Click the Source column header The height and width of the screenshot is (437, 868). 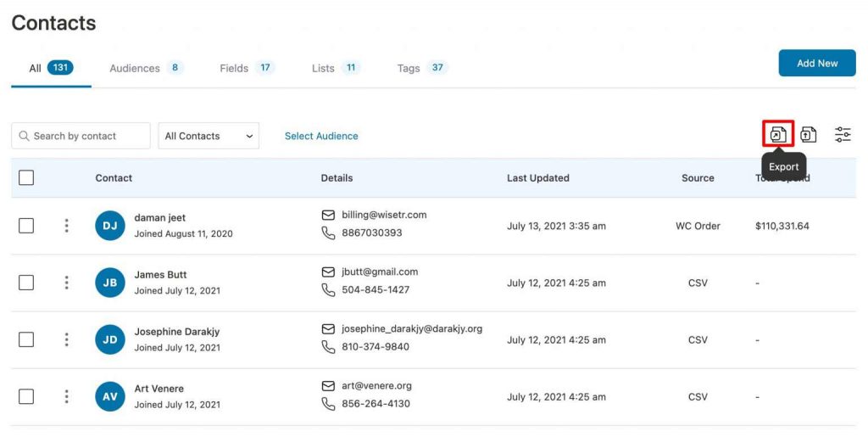698,178
